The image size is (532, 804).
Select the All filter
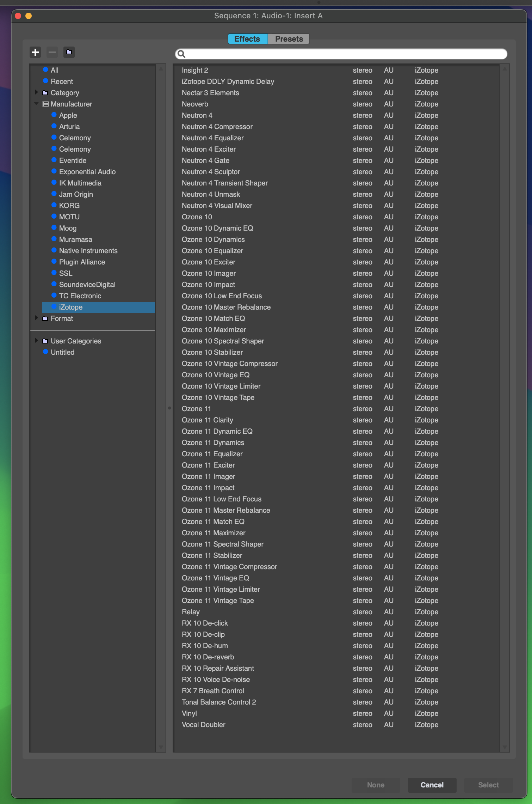[x=54, y=70]
